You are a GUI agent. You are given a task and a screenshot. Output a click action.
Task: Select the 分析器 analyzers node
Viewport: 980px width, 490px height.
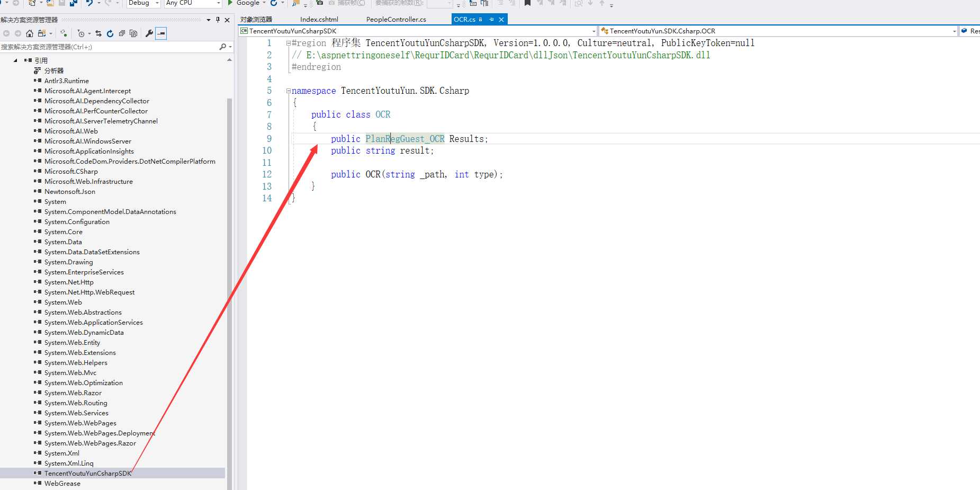(x=54, y=71)
